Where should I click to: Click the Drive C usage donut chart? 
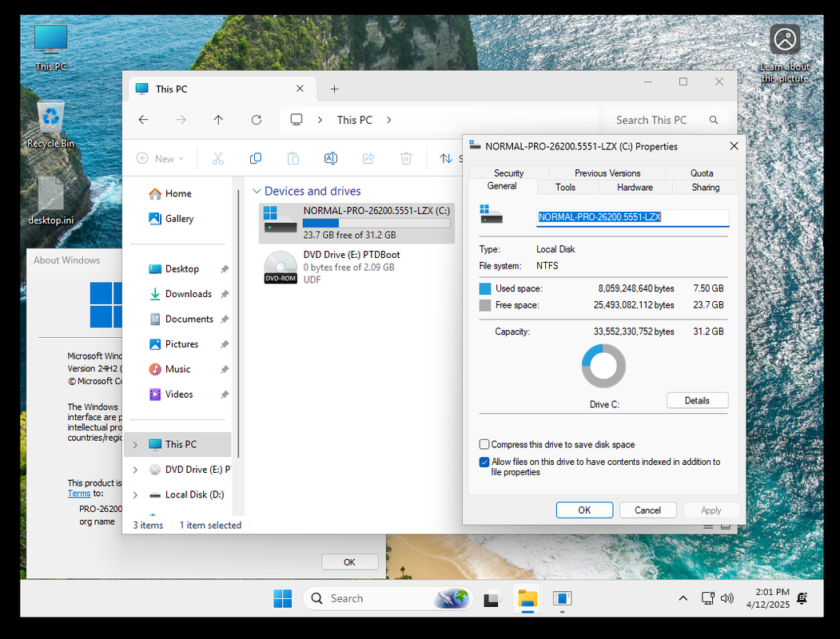click(x=603, y=366)
